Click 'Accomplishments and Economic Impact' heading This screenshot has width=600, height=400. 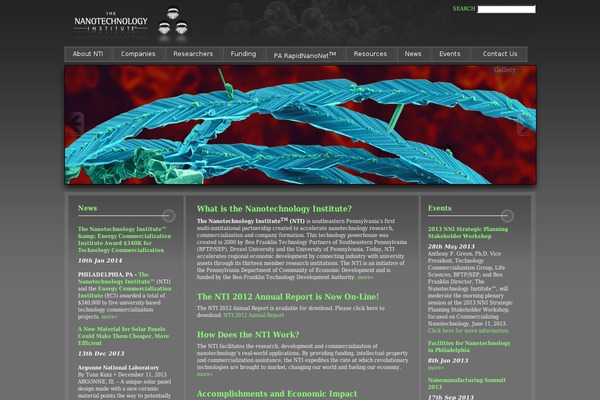[277, 394]
